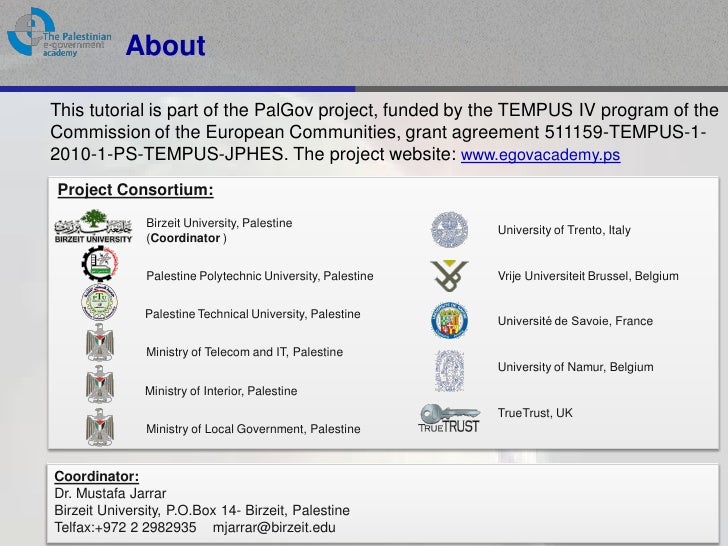Image resolution: width=728 pixels, height=546 pixels.
Task: Click the Palestine Technical University round seal
Action: 99,302
